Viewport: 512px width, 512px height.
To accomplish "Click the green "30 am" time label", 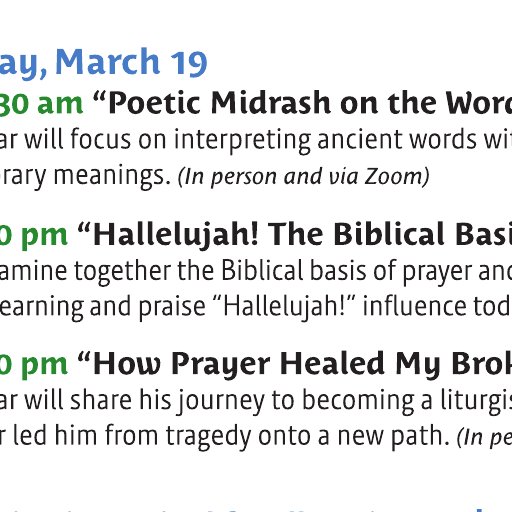I will coord(41,103).
